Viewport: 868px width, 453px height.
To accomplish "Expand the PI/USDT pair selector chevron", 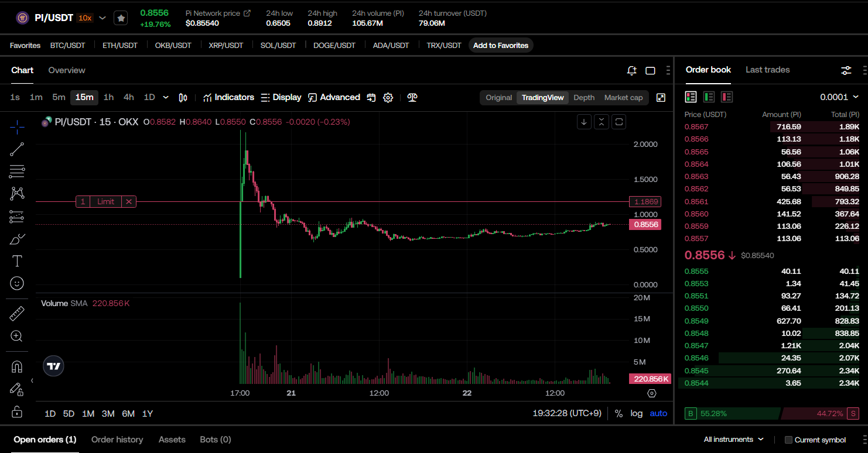I will coord(102,18).
